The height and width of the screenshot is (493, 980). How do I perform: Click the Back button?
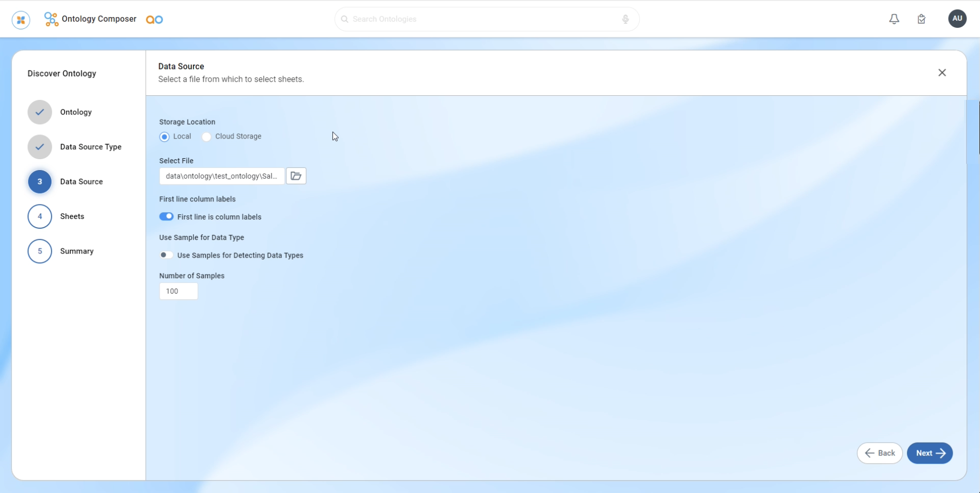coord(880,453)
